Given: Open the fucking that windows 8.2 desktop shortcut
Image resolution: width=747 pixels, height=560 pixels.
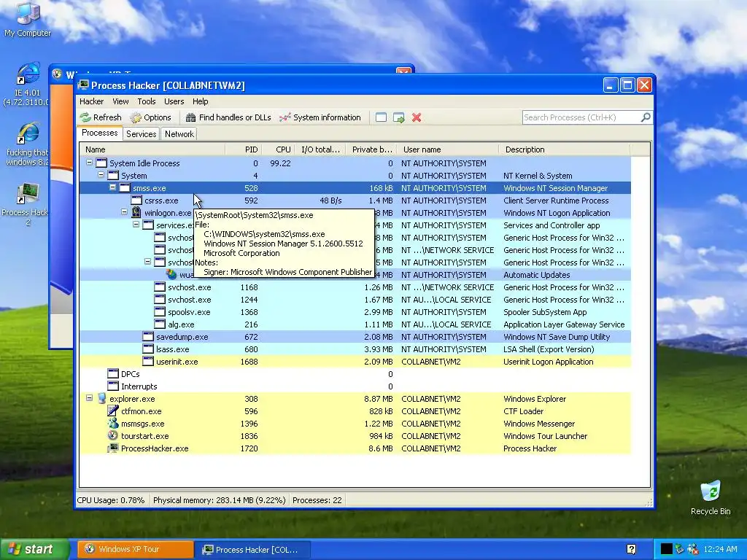Looking at the screenshot, I should point(28,144).
